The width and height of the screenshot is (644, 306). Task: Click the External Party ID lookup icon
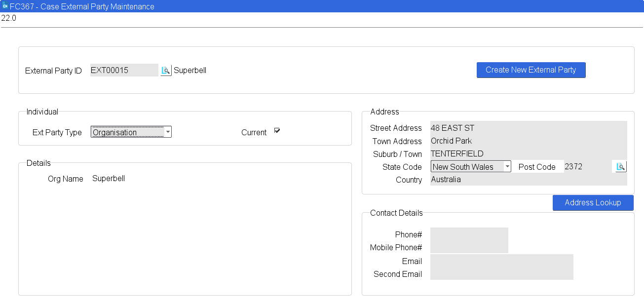tap(166, 71)
